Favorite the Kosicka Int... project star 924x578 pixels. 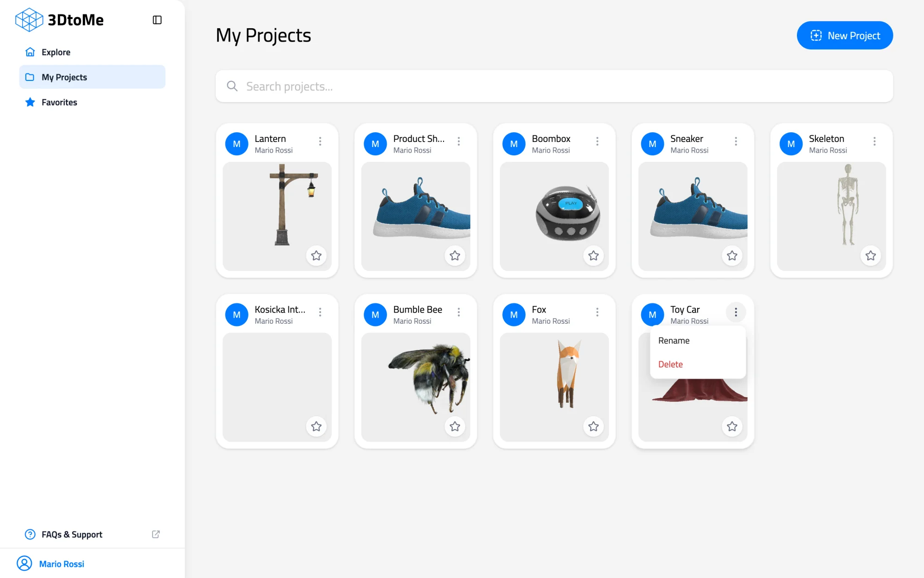coord(316,426)
